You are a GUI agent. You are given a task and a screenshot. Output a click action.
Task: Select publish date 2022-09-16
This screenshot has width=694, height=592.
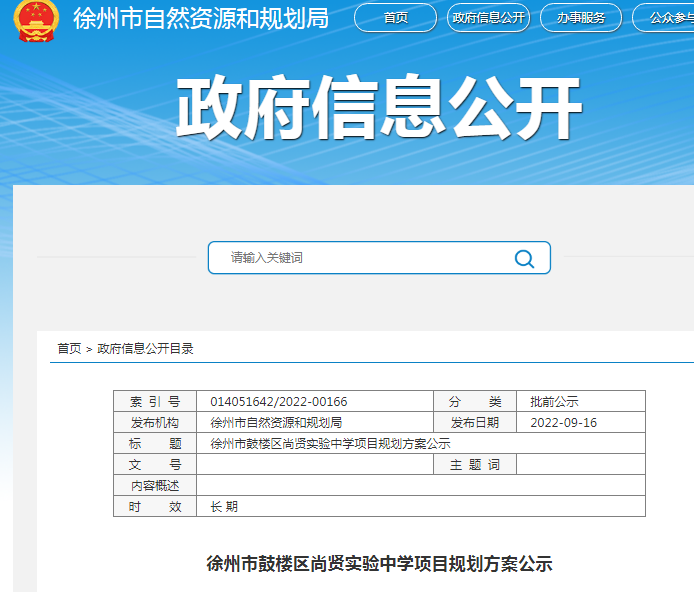click(564, 423)
